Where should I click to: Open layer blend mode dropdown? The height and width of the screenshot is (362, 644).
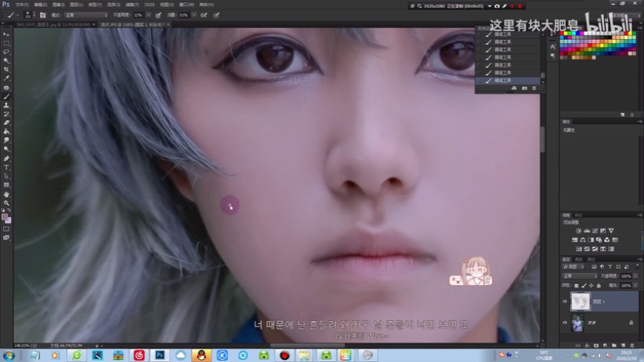580,276
